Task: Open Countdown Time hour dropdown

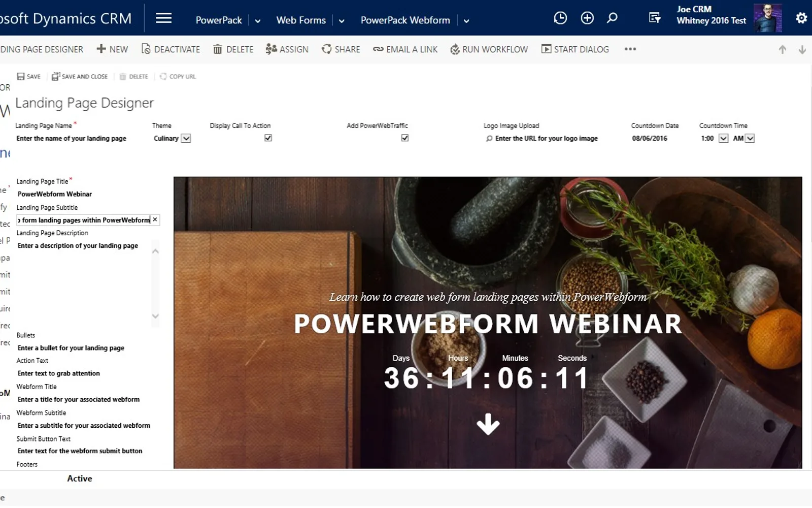Action: click(724, 138)
